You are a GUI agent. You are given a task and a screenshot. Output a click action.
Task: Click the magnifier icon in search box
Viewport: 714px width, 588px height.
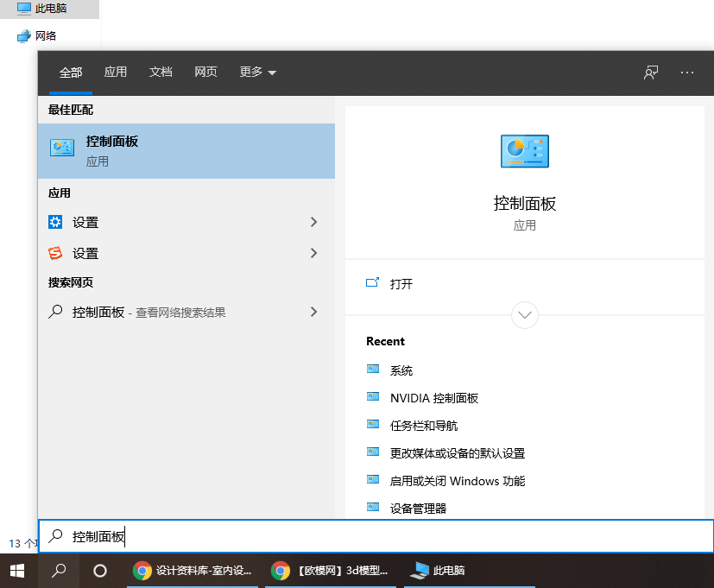pos(55,536)
